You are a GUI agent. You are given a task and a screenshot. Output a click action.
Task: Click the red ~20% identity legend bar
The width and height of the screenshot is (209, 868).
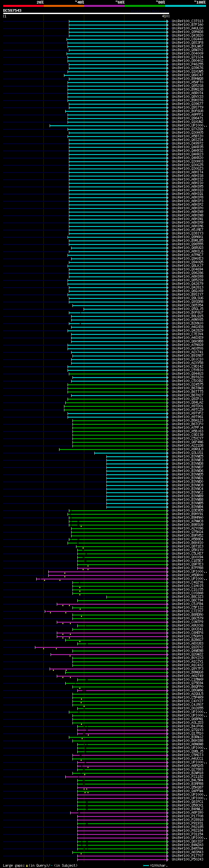[23, 6]
